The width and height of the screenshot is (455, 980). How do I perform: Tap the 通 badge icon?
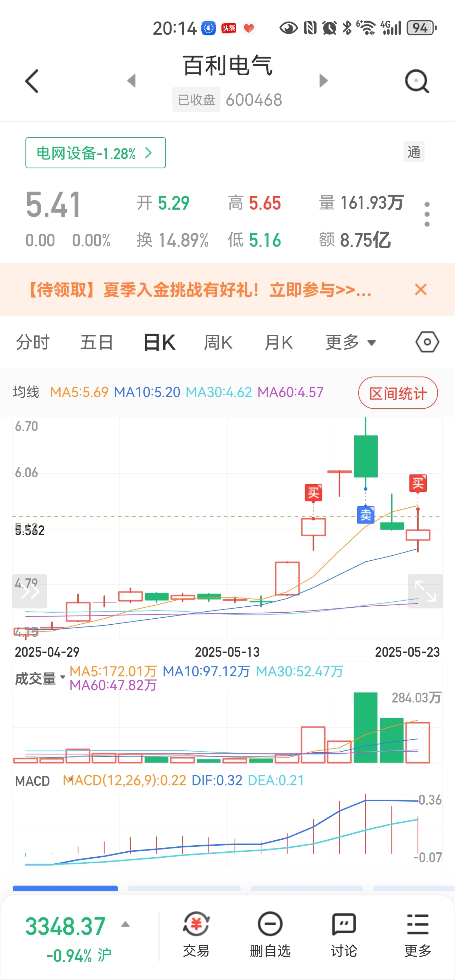(414, 152)
